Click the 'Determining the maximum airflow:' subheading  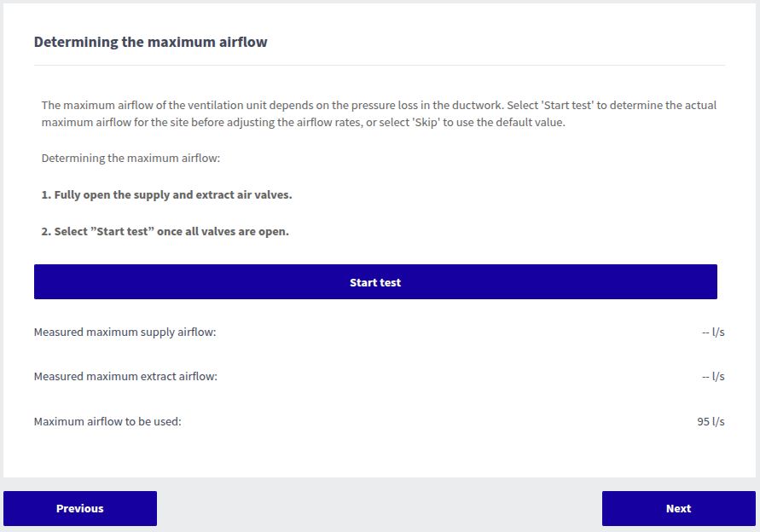click(131, 159)
